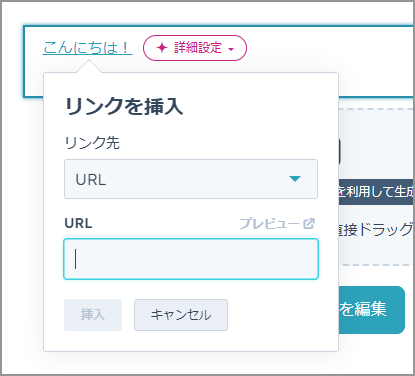Click the dark を利用して生成 label
The image size is (415, 376).
click(376, 191)
